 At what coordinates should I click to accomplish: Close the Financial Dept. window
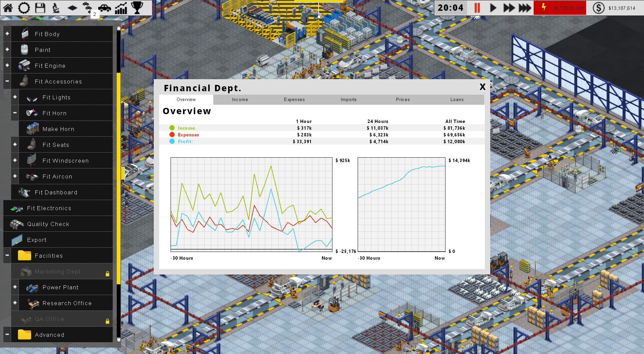tap(482, 87)
